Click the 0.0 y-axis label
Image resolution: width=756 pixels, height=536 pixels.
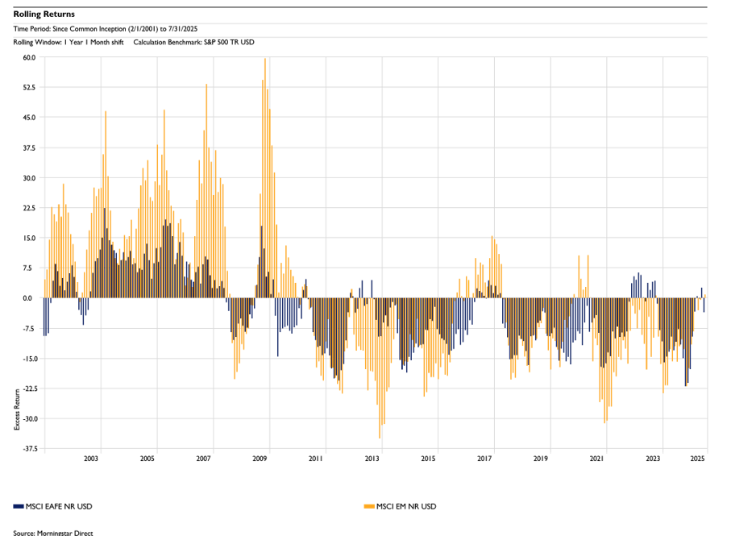click(x=30, y=298)
